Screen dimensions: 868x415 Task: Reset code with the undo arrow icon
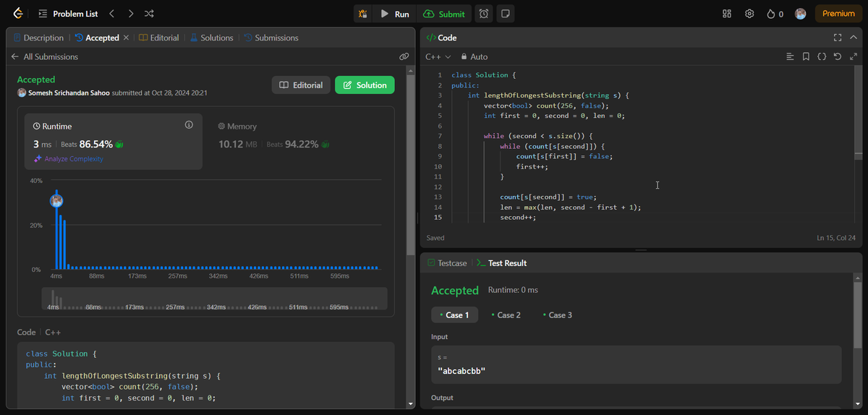[x=838, y=56]
